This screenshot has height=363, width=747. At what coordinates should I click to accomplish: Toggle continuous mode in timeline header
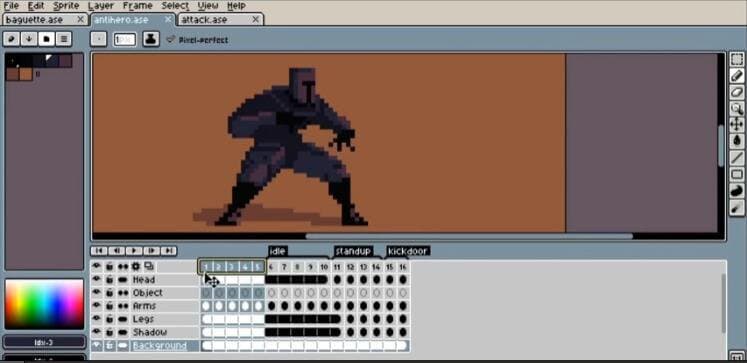123,266
